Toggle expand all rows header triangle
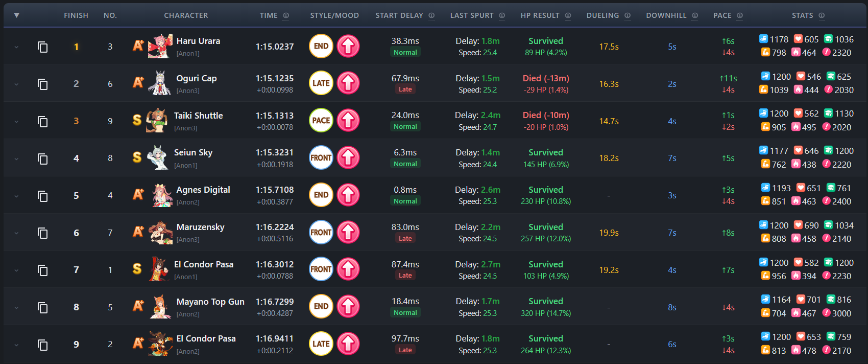Viewport: 868px width, 364px height. tap(16, 15)
